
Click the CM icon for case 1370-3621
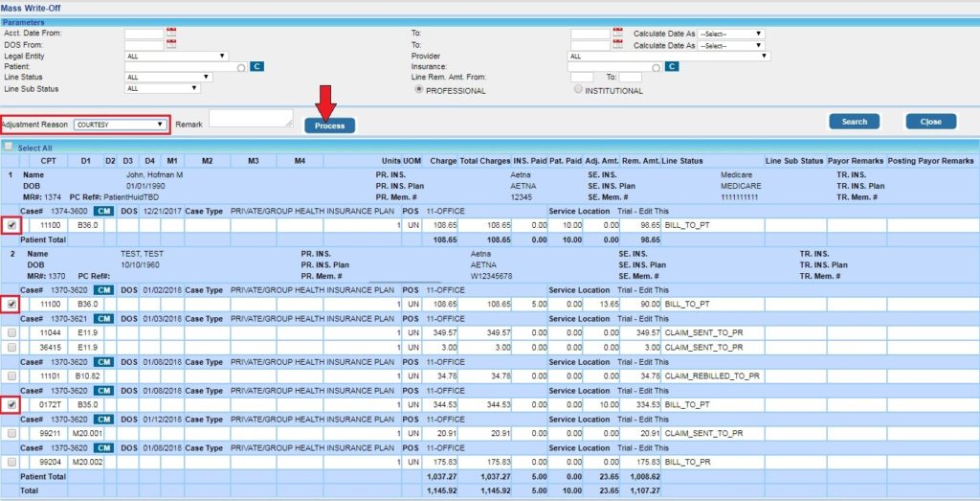coord(102,317)
